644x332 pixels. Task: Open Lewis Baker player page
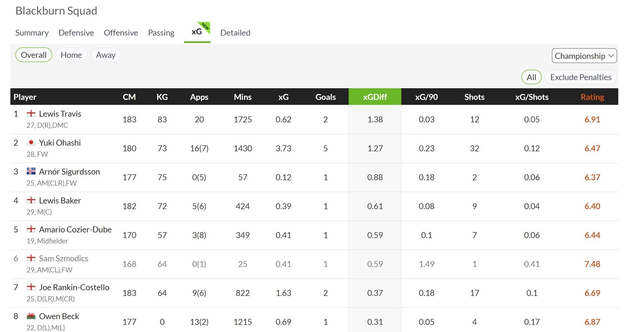(60, 200)
